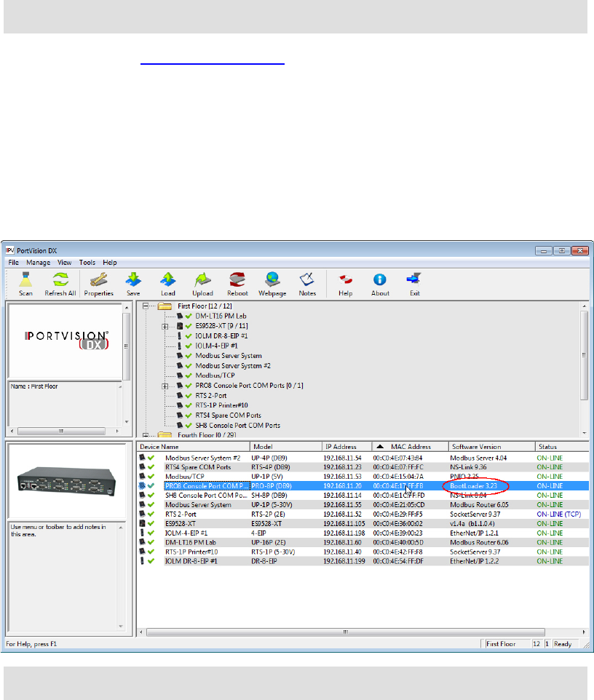The height and width of the screenshot is (700, 594).
Task: Click the Refresh All toolbar icon
Action: [x=60, y=284]
